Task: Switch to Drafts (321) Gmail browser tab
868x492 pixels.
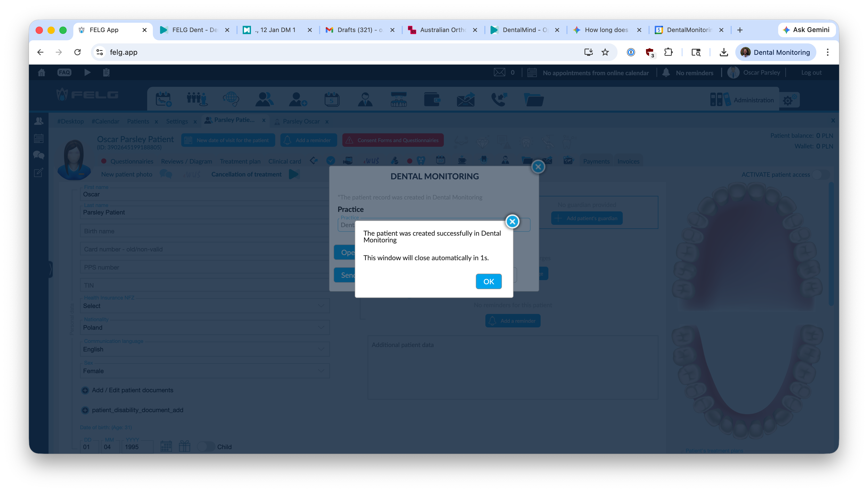Action: tap(360, 30)
